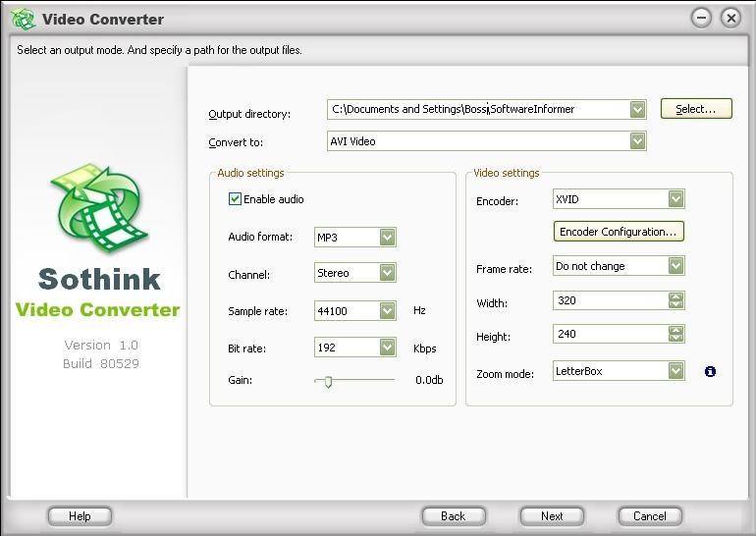Open the Frame rate dropdown
The width and height of the screenshot is (756, 536).
point(675,266)
